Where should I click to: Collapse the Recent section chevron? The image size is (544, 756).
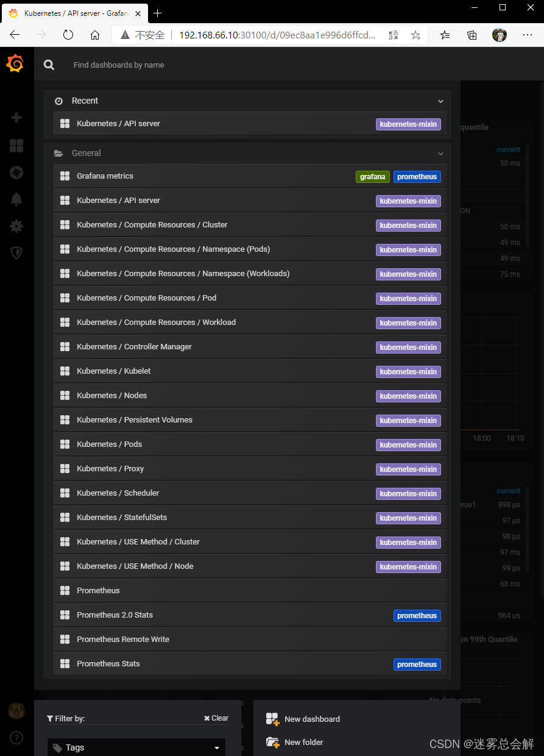[440, 101]
